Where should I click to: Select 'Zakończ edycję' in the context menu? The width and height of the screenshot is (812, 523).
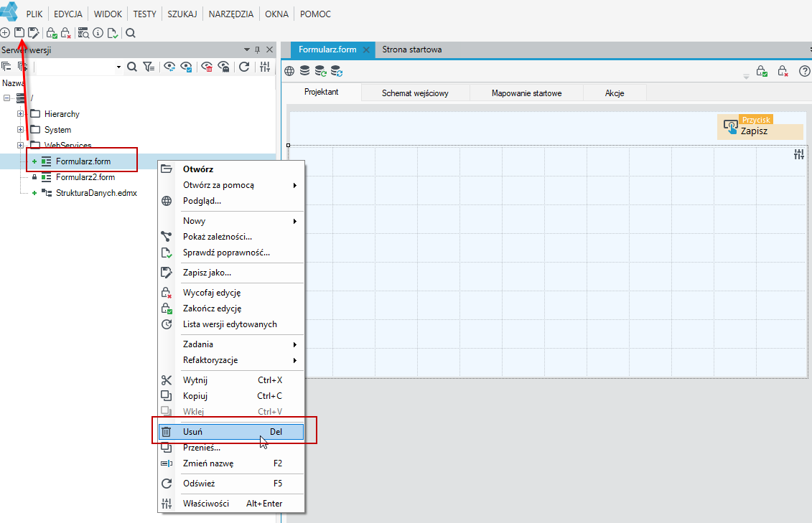(x=231, y=308)
